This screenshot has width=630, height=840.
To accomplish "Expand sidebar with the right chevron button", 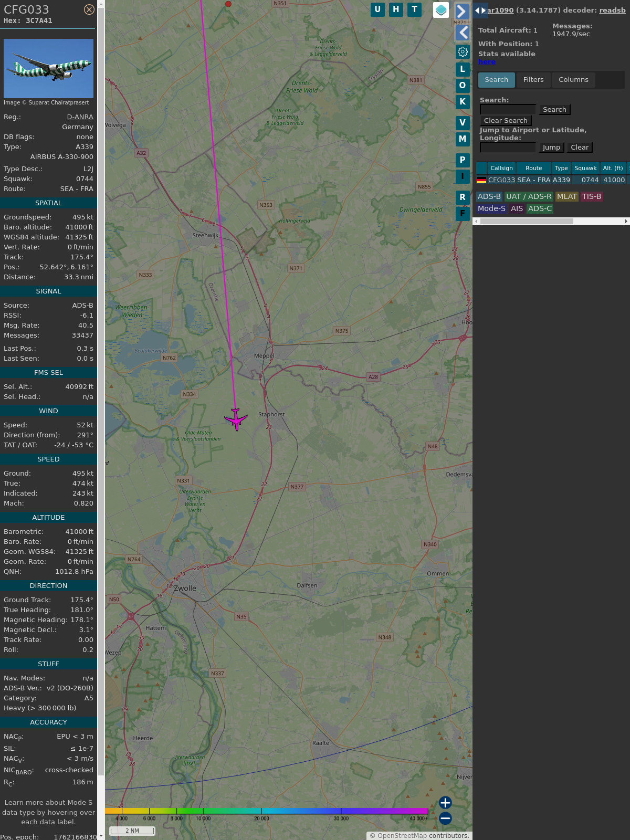I will pyautogui.click(x=462, y=12).
